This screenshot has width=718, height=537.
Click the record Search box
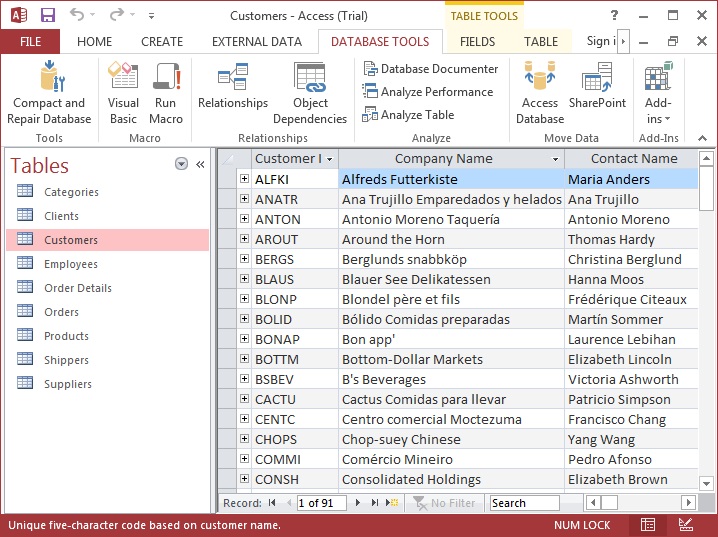(x=524, y=503)
